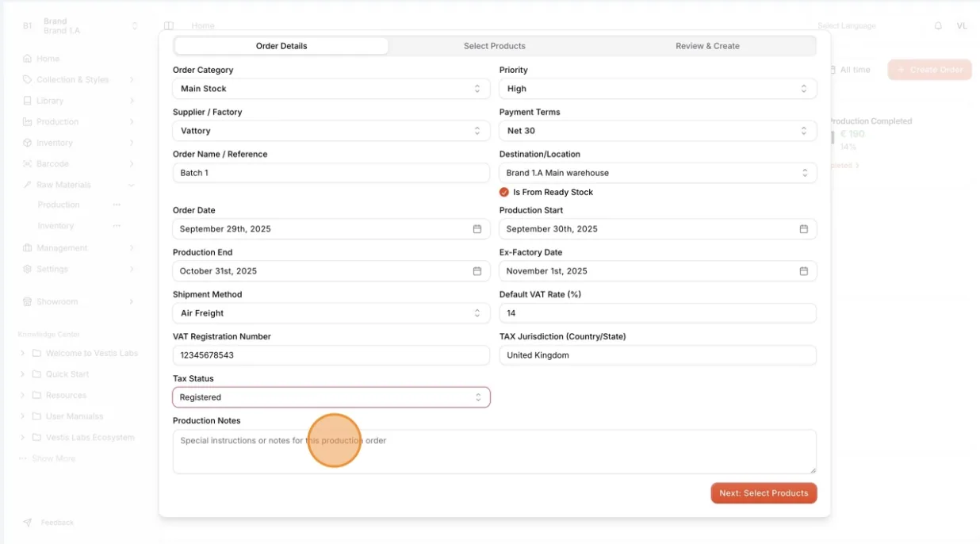Expand the Shipment Method dropdown
This screenshot has width=980, height=544.
pyautogui.click(x=331, y=313)
